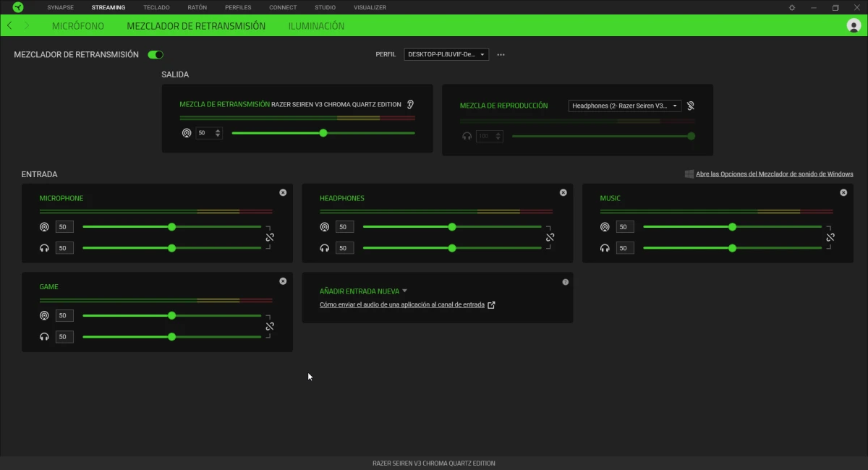Increase stream mix volume stepper up arrow
The image size is (868, 470).
218,131
